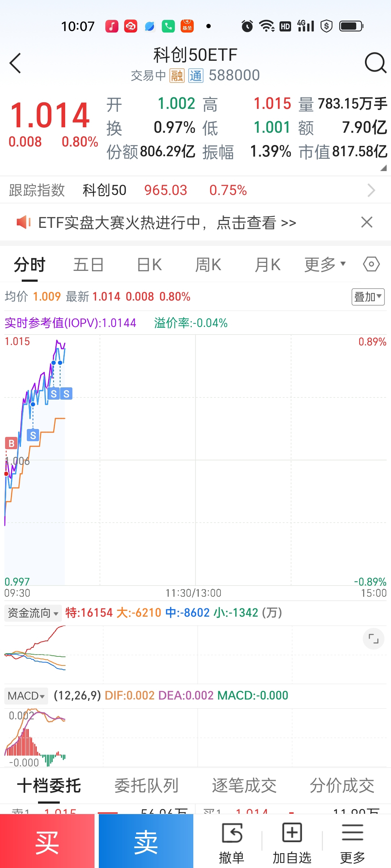Tap the 均价 1.009 readout
391x868 pixels.
[33, 297]
